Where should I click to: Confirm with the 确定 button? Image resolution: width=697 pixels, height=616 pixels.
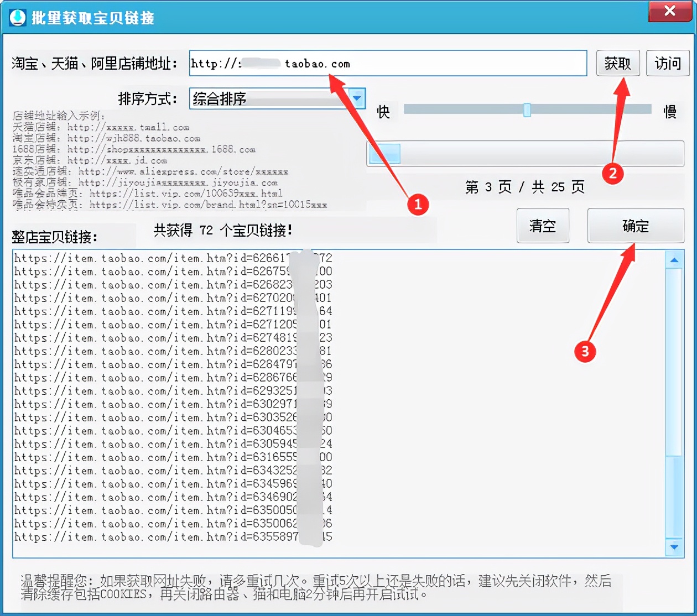coord(635,226)
